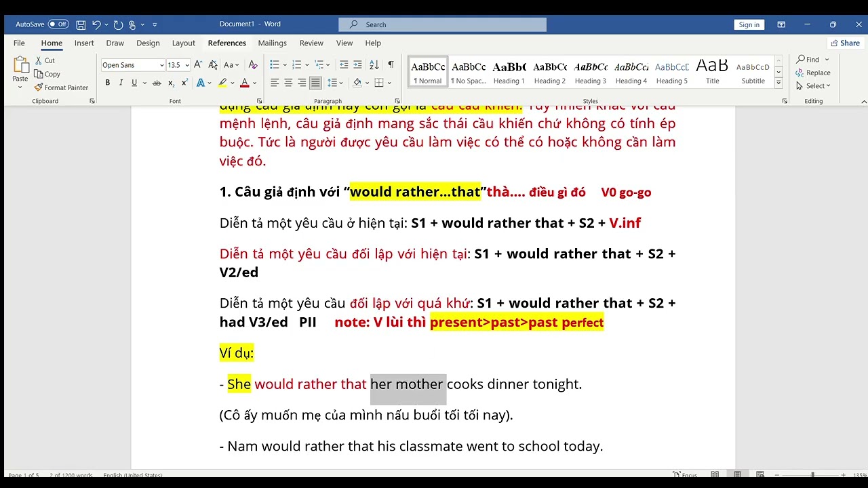Click the multilevel list icon
The width and height of the screenshot is (868, 488).
(x=319, y=64)
